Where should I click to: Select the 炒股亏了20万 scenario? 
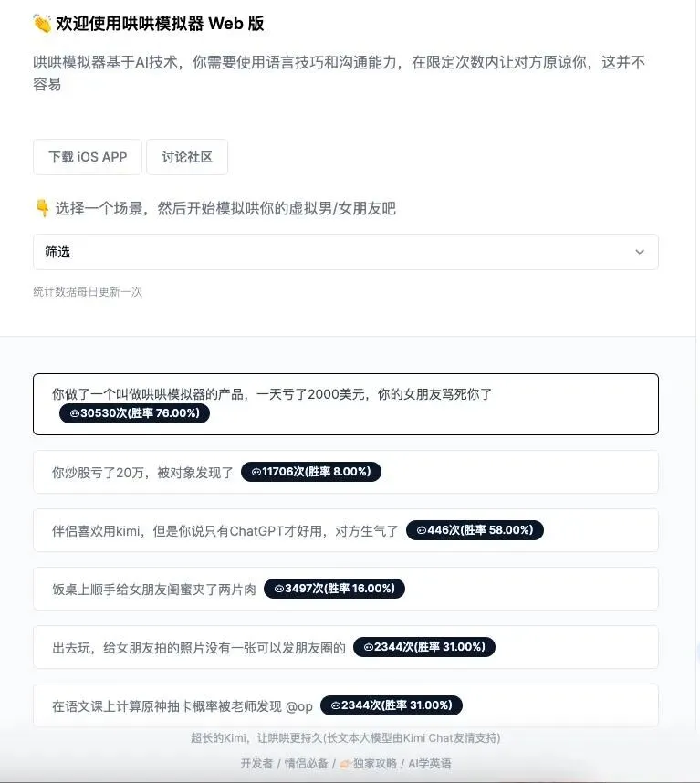(x=346, y=472)
